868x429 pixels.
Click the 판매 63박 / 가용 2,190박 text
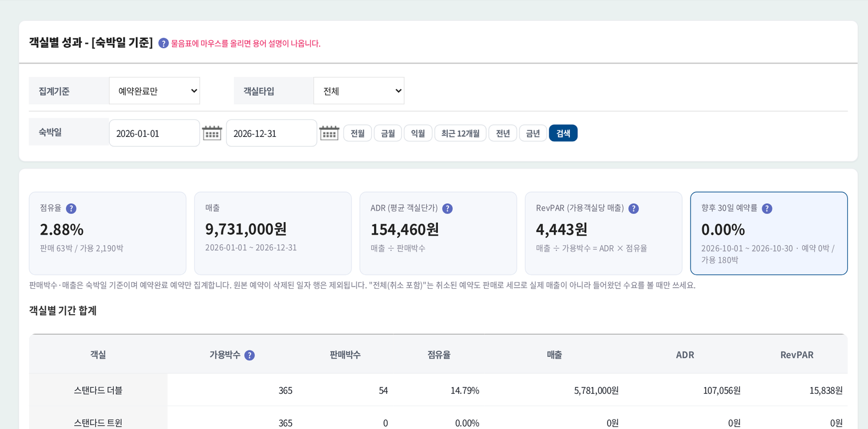point(81,248)
